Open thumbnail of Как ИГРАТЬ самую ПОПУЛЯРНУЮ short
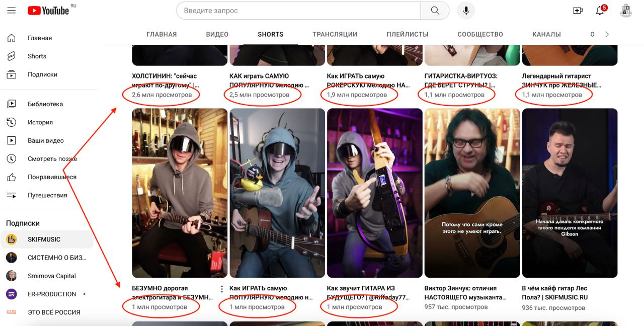This screenshot has height=326, width=644. [277, 193]
